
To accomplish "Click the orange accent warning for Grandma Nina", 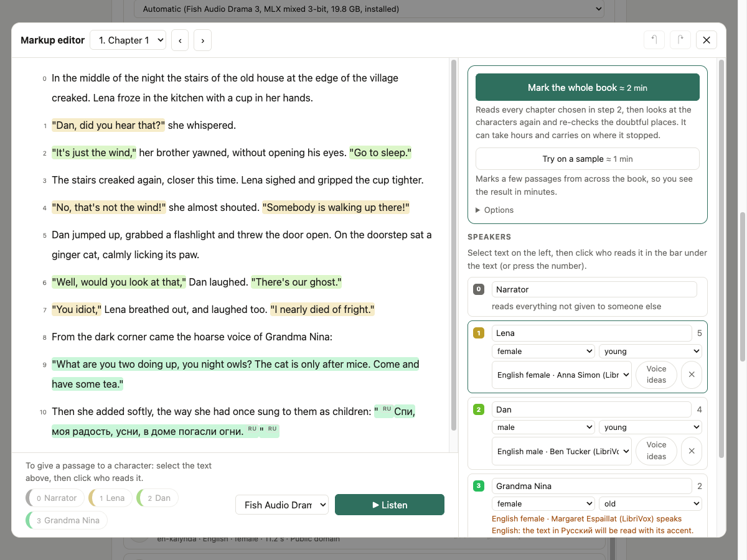I will 593,525.
